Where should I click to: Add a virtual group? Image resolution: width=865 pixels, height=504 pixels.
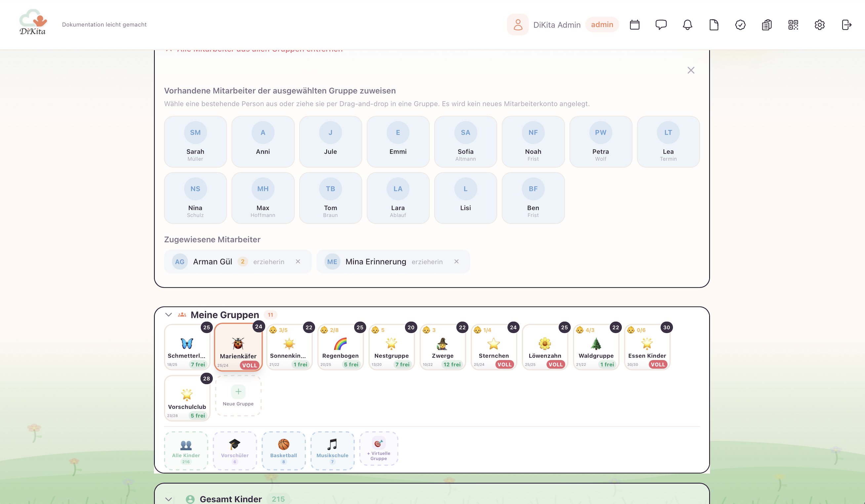click(x=379, y=449)
